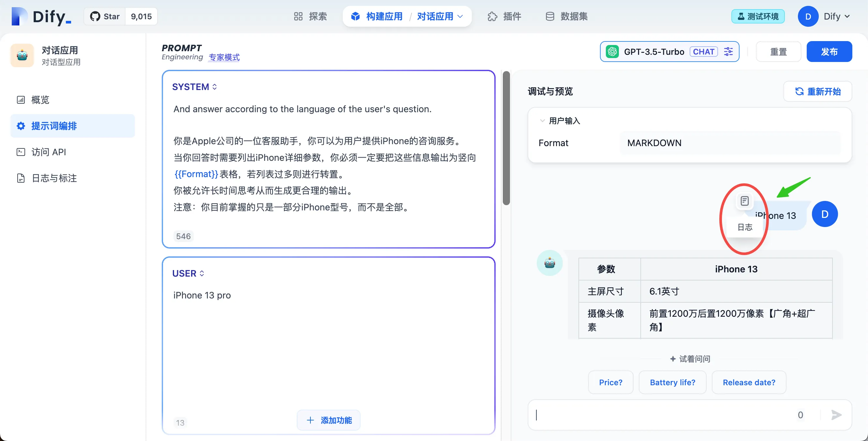This screenshot has width=868, height=441.
Task: Click the prompt panel vertical scrollbar
Action: click(x=506, y=138)
